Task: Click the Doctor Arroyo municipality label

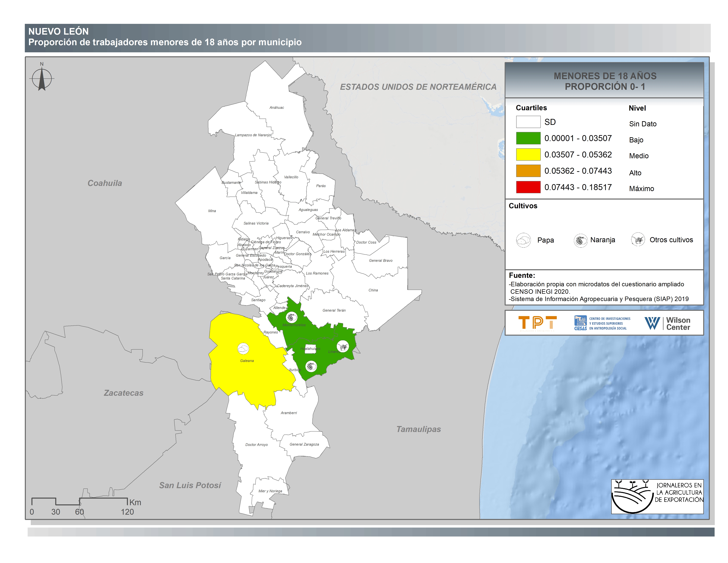Action: coord(256,445)
